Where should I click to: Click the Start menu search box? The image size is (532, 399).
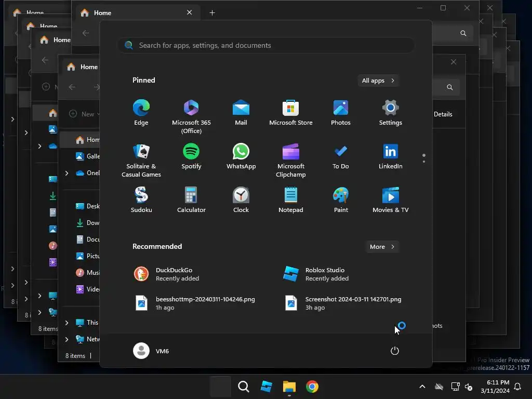266,46
